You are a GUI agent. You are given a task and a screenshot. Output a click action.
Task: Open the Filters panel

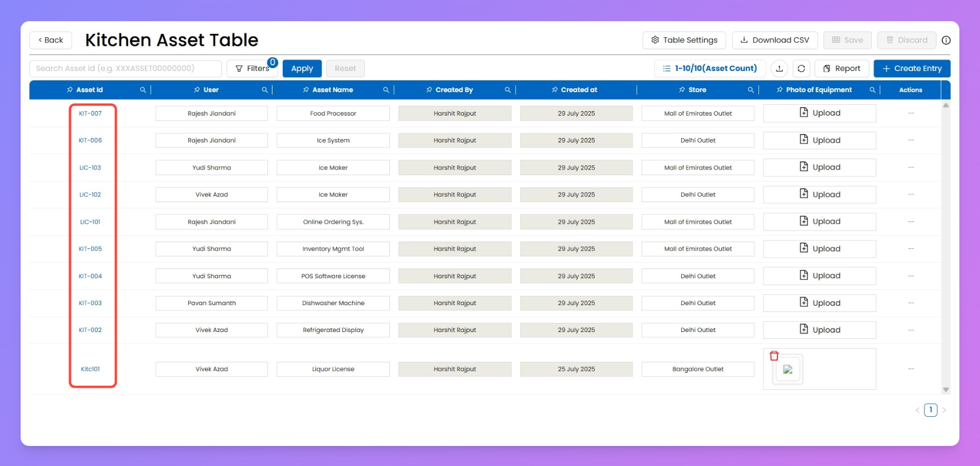[x=252, y=69]
